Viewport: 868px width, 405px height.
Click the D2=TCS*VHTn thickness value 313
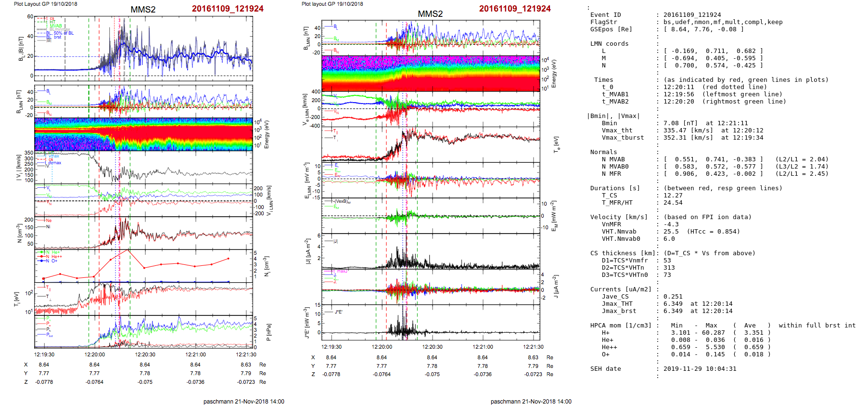pyautogui.click(x=669, y=268)
